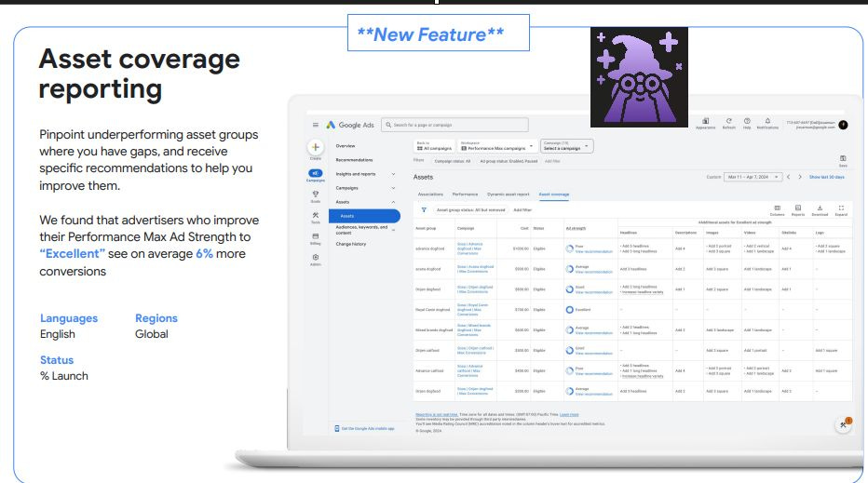Click the Google Ads logo
Image resolution: width=868 pixels, height=483 pixels.
(x=350, y=125)
